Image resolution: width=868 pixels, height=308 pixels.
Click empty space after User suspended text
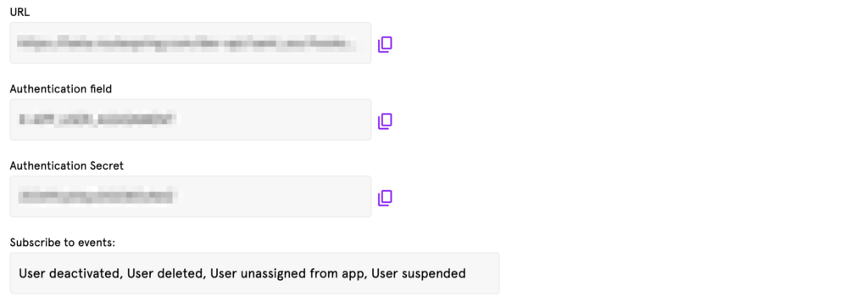481,273
